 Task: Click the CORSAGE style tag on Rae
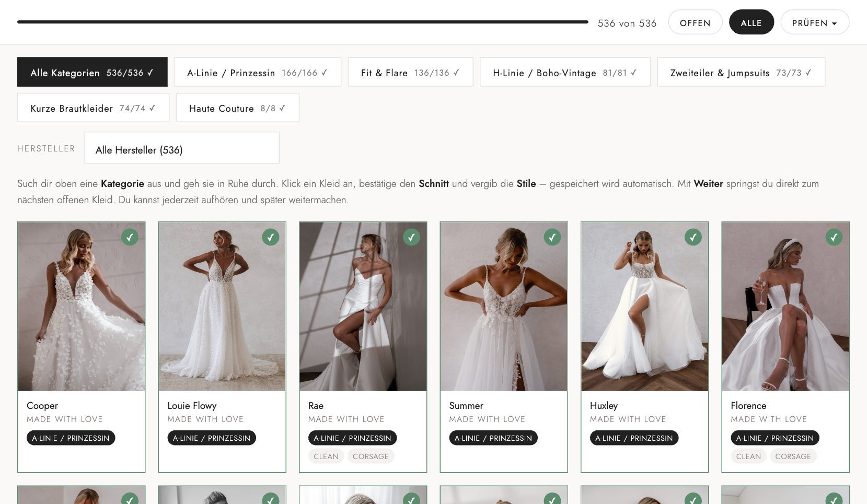(x=371, y=456)
